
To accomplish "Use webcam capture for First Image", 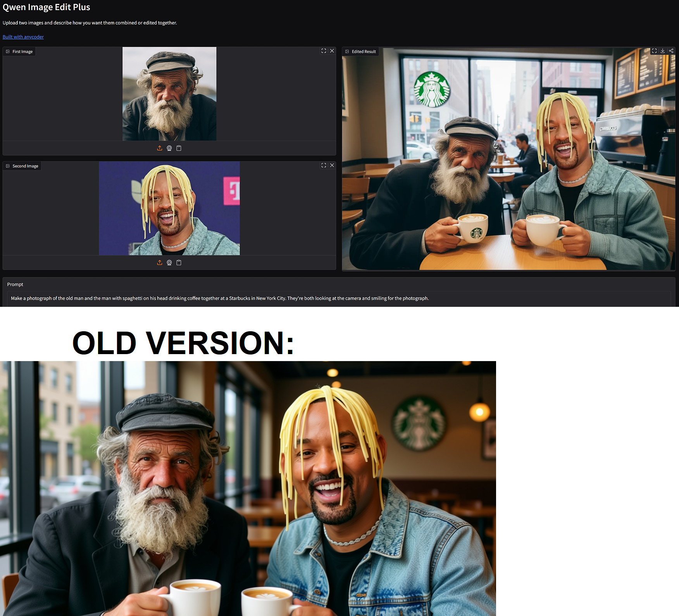I will (x=169, y=148).
